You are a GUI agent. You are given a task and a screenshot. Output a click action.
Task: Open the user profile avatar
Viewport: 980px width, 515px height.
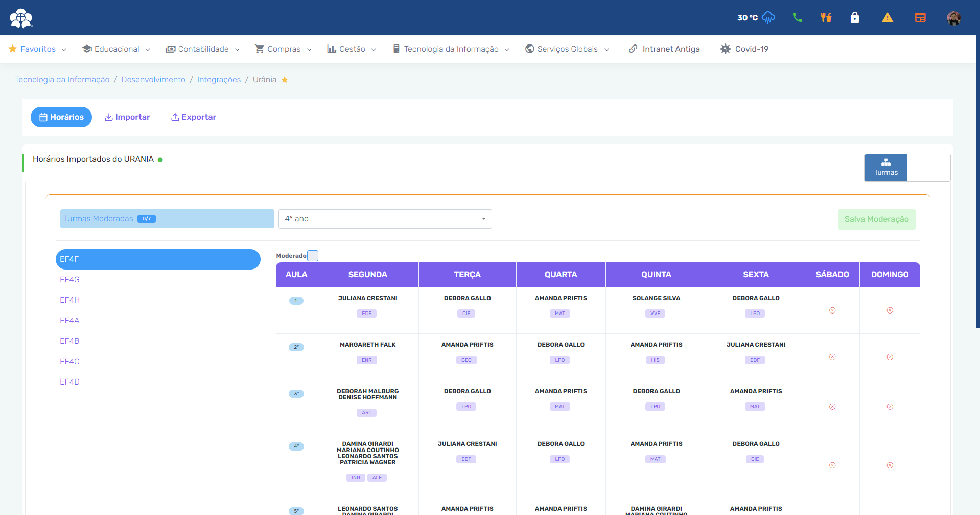click(953, 18)
